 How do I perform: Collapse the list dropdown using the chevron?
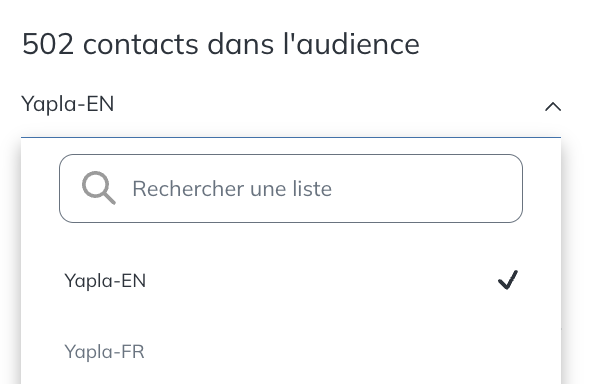(x=553, y=107)
